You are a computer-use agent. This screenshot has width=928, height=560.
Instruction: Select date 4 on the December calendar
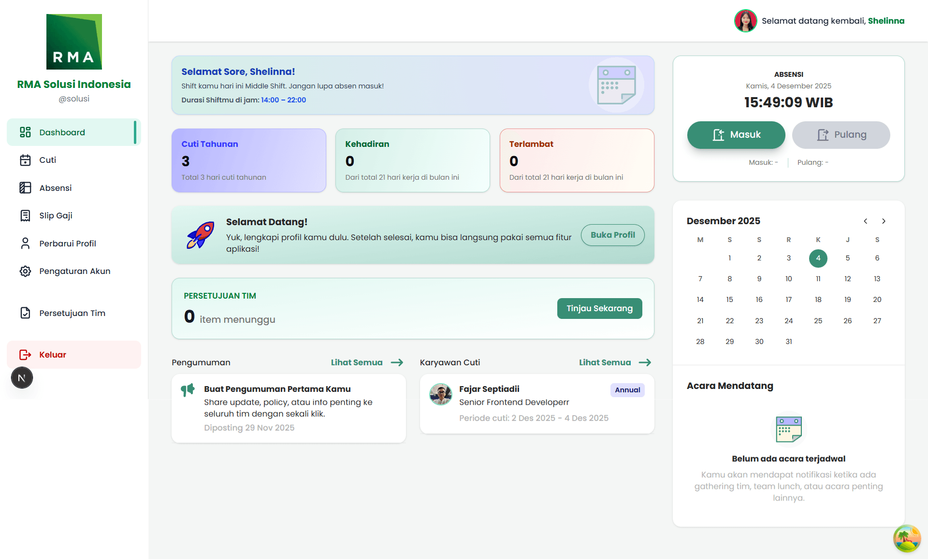coord(818,258)
